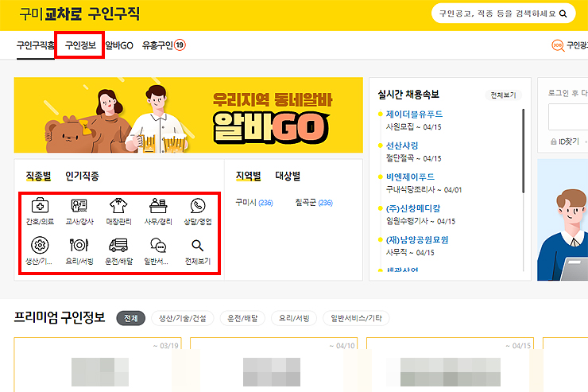Click the 임원수행기사 ~ 04/15 text

point(420,221)
